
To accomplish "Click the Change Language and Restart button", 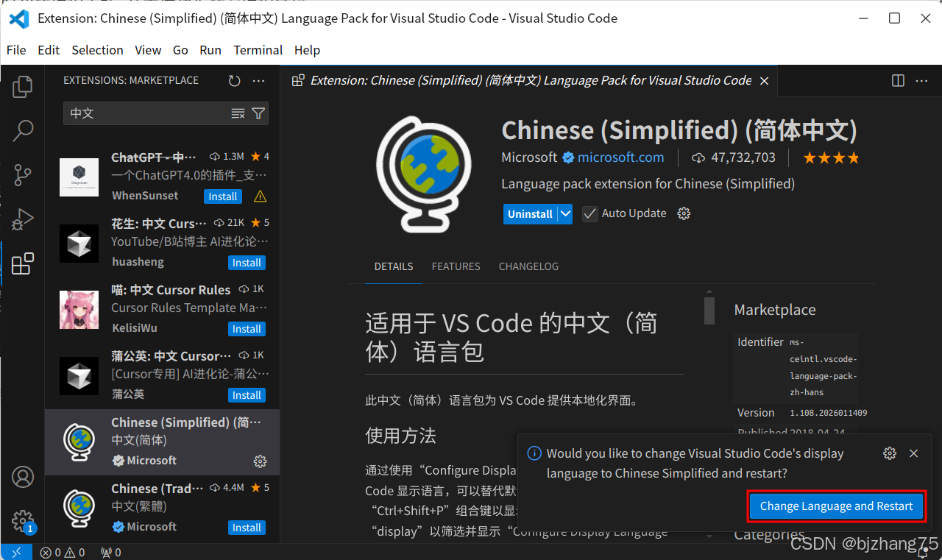I will click(836, 506).
